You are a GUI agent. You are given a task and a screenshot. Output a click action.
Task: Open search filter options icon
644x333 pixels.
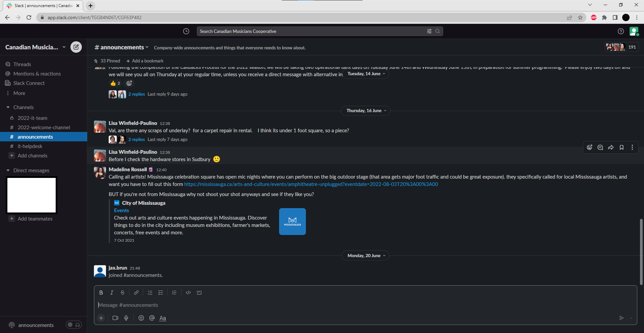pyautogui.click(x=429, y=31)
